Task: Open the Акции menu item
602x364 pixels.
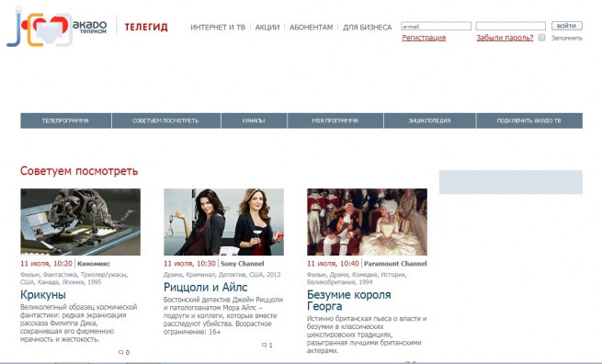Action: [267, 28]
